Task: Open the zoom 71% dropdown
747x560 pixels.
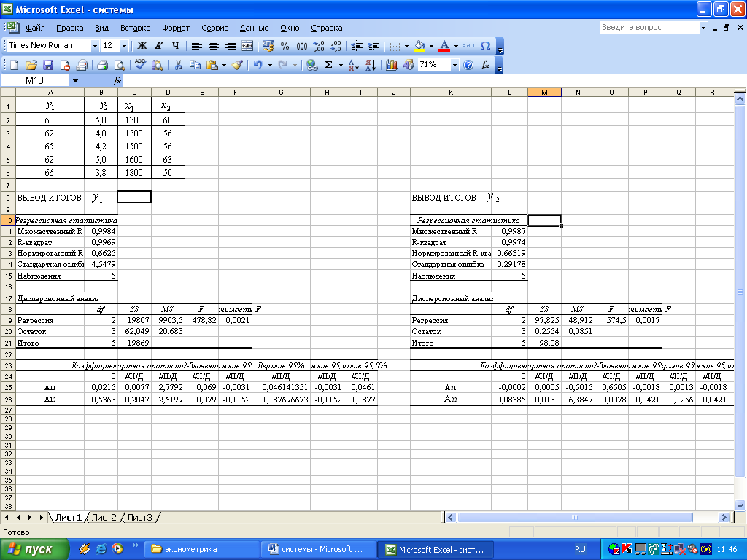Action: (455, 65)
